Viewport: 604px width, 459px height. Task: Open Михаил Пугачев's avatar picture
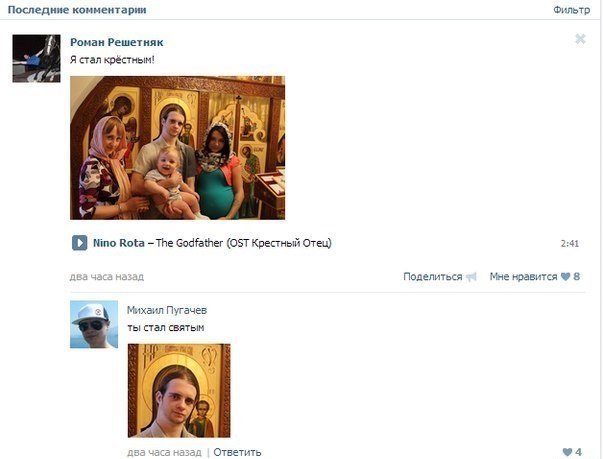coord(94,324)
